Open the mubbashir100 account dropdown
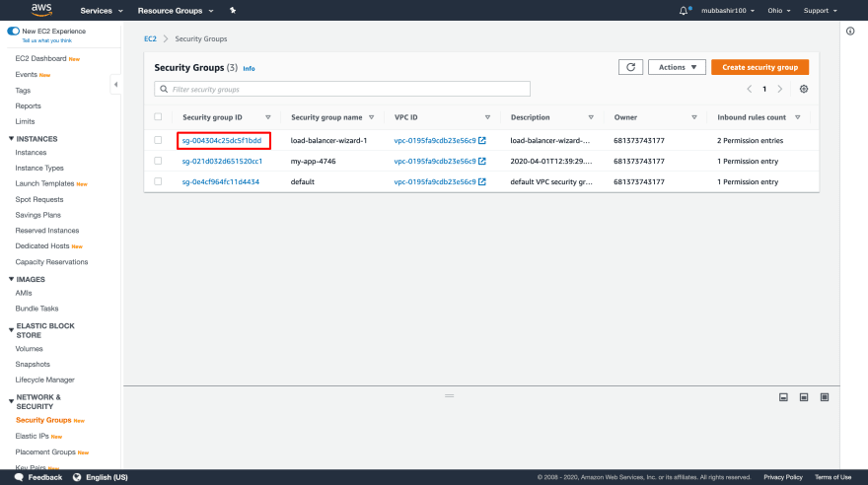The height and width of the screenshot is (485, 868). tap(727, 11)
